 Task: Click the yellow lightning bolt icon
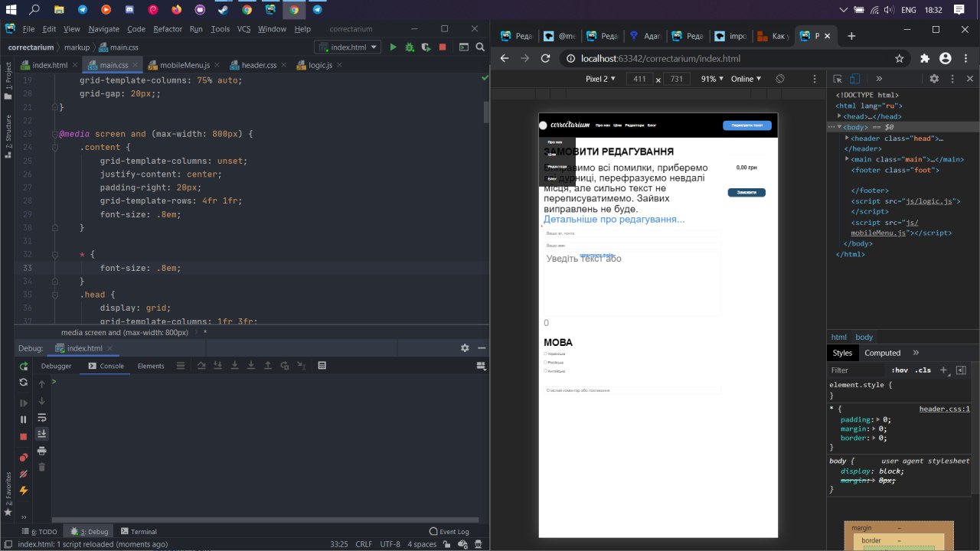tap(24, 491)
